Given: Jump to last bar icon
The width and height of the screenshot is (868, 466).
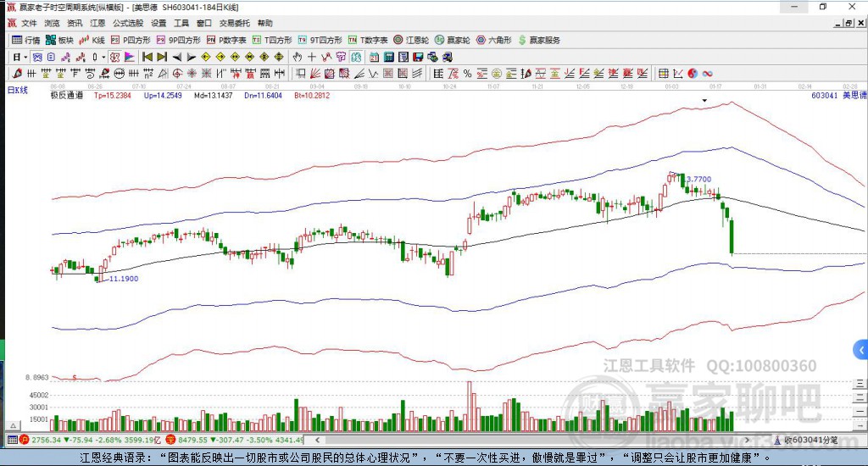Looking at the screenshot, I should click(x=162, y=57).
